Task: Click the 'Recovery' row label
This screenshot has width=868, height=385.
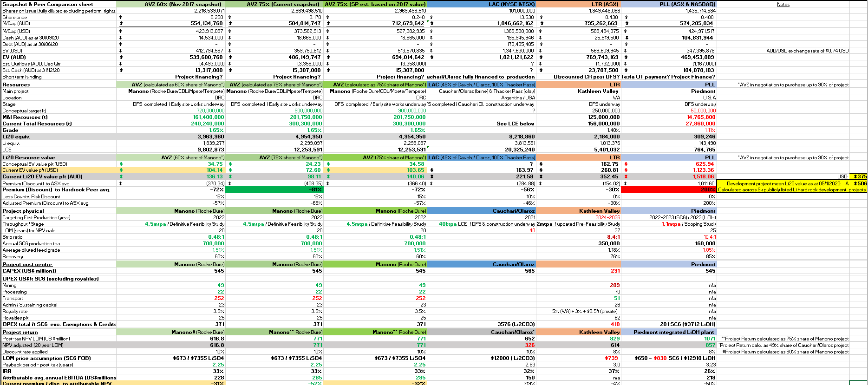Action: coord(13,256)
